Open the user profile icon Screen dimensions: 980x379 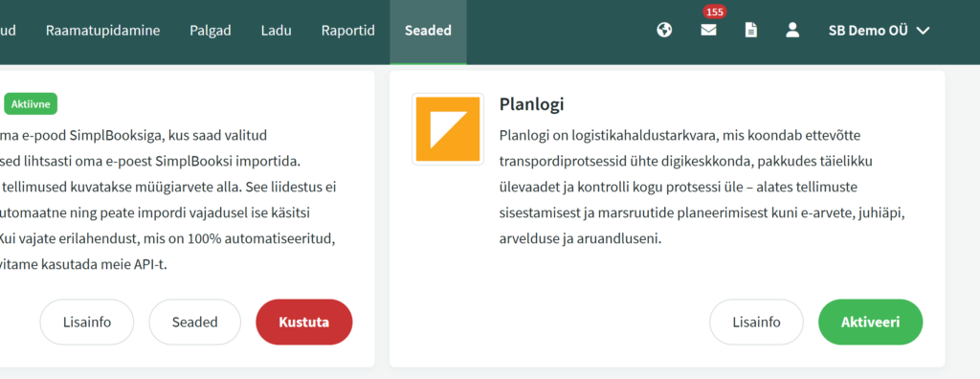(x=792, y=30)
